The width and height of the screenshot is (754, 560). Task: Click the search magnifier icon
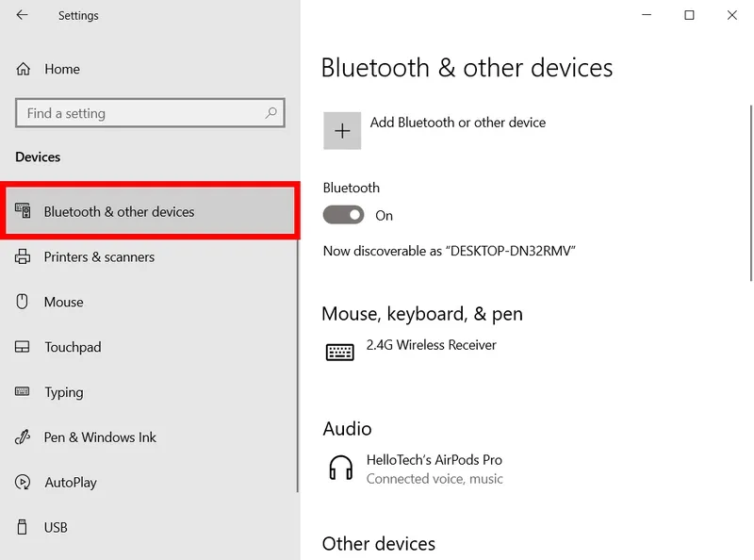(271, 112)
